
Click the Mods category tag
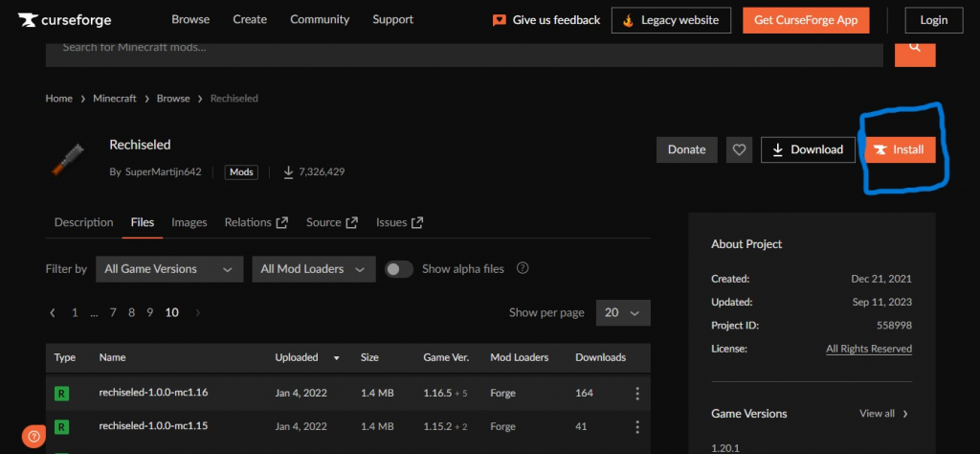(x=241, y=172)
